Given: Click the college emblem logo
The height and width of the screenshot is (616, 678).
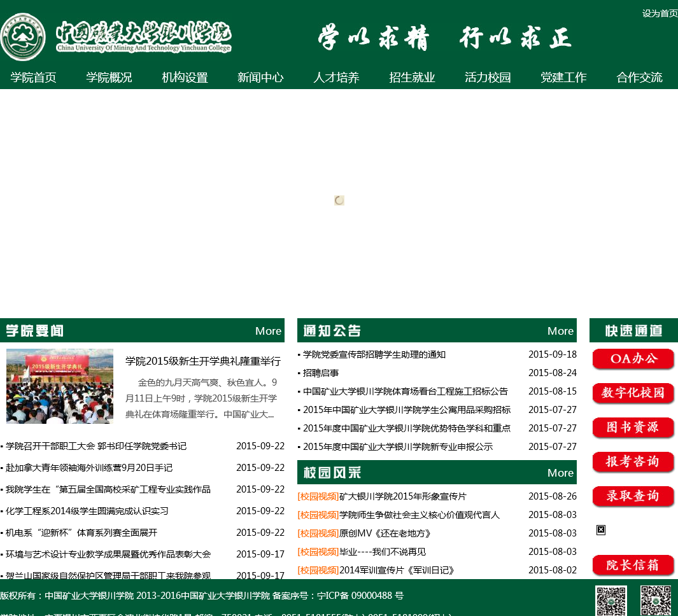Looking at the screenshot, I should pos(23,37).
